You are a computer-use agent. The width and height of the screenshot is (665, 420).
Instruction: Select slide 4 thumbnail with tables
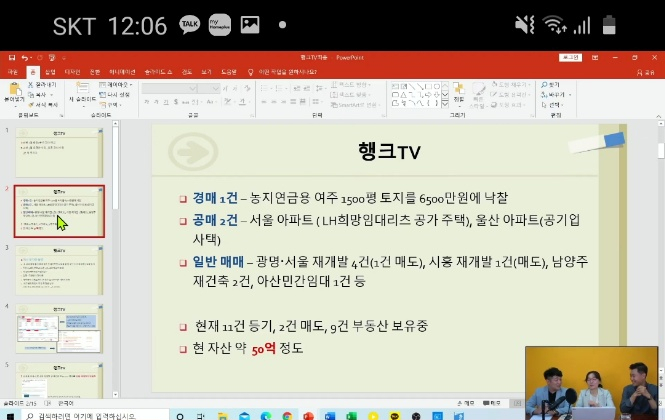click(59, 328)
